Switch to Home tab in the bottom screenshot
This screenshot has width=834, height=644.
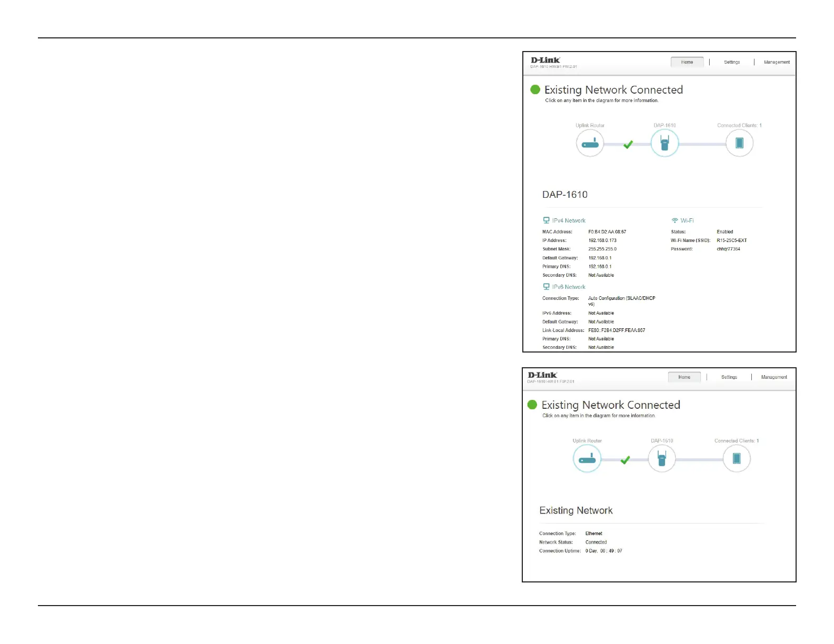pos(684,377)
